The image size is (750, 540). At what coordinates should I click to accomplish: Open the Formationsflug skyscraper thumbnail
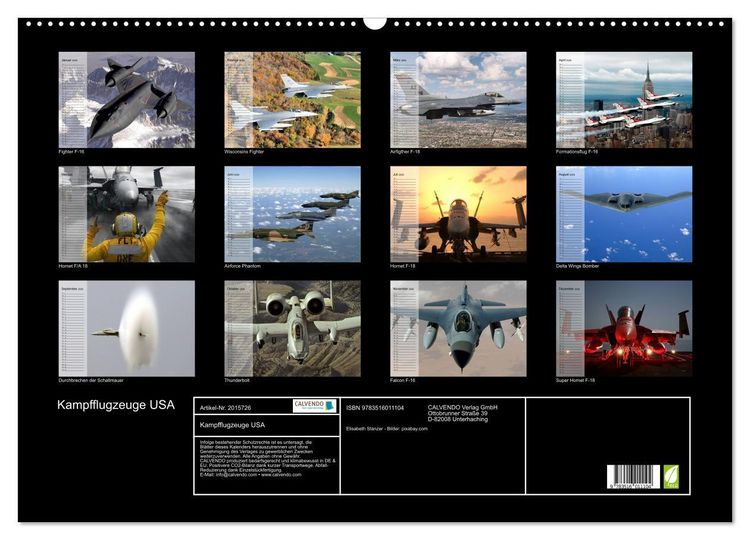(x=624, y=99)
